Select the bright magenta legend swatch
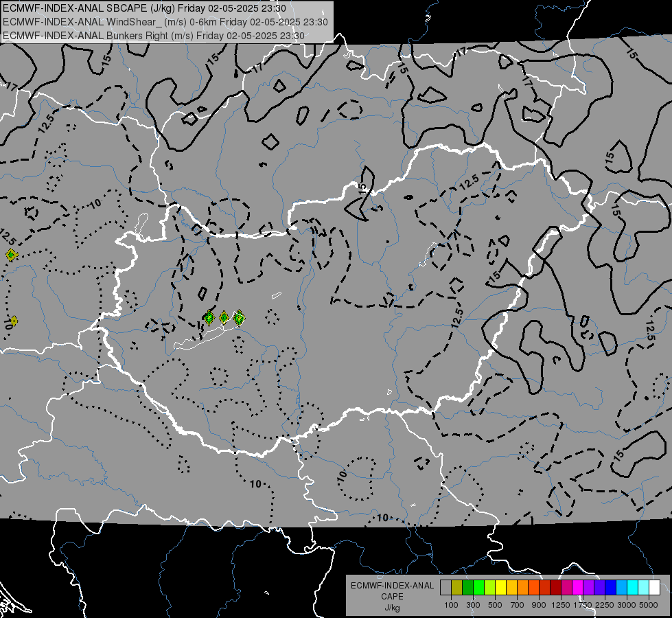672x618 pixels. coord(578,588)
